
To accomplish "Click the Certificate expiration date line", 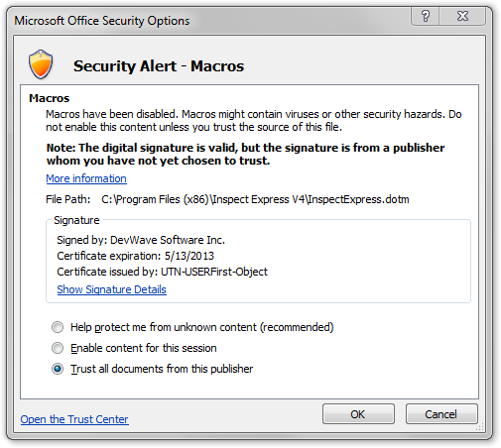I will coord(136,256).
